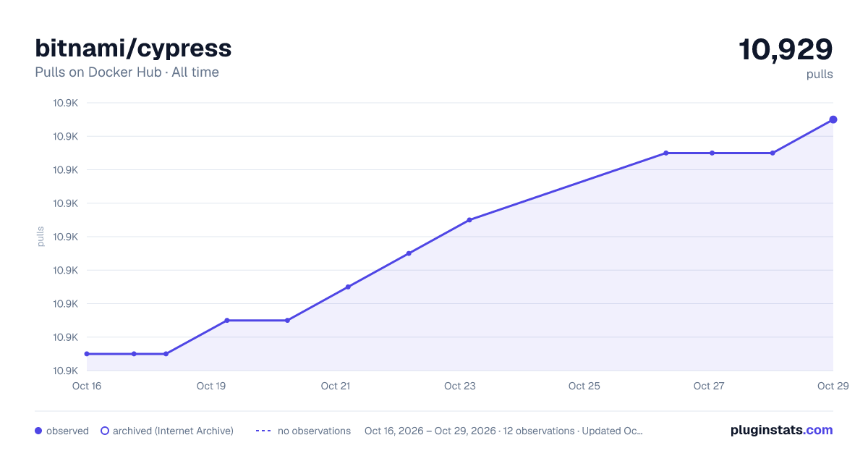Click the Oct 25 x-axis label

coord(584,386)
